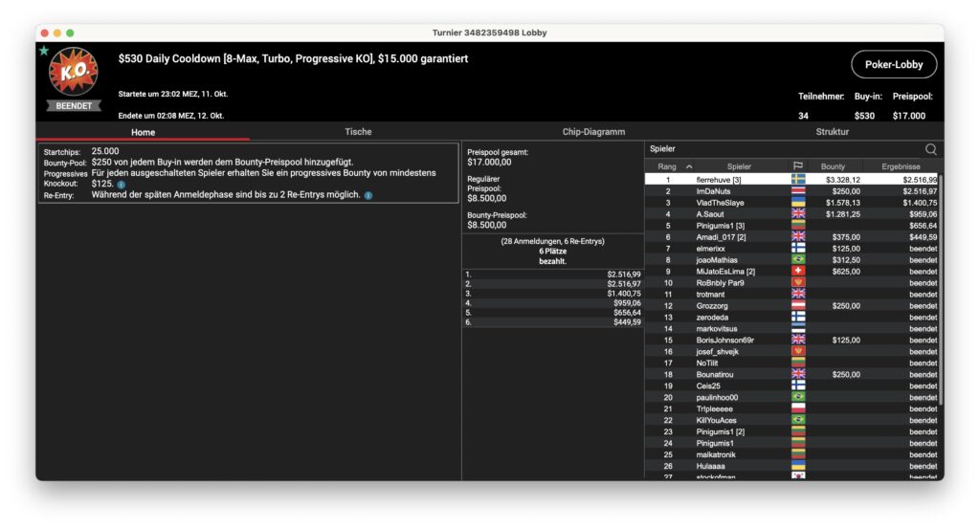Open the info icon beside the Re-Entry text
980x528 pixels.
(x=368, y=195)
